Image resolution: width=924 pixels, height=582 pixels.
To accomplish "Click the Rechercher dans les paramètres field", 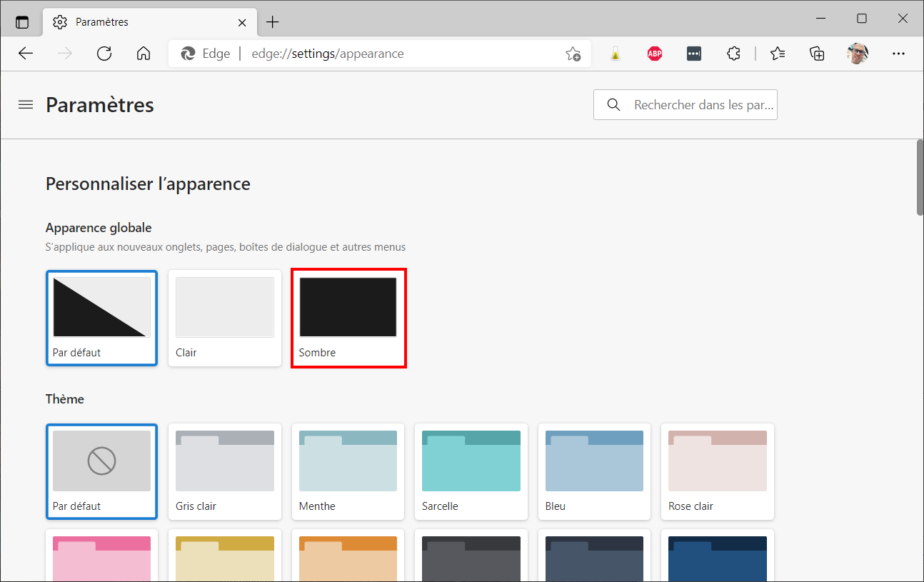I will (x=686, y=105).
